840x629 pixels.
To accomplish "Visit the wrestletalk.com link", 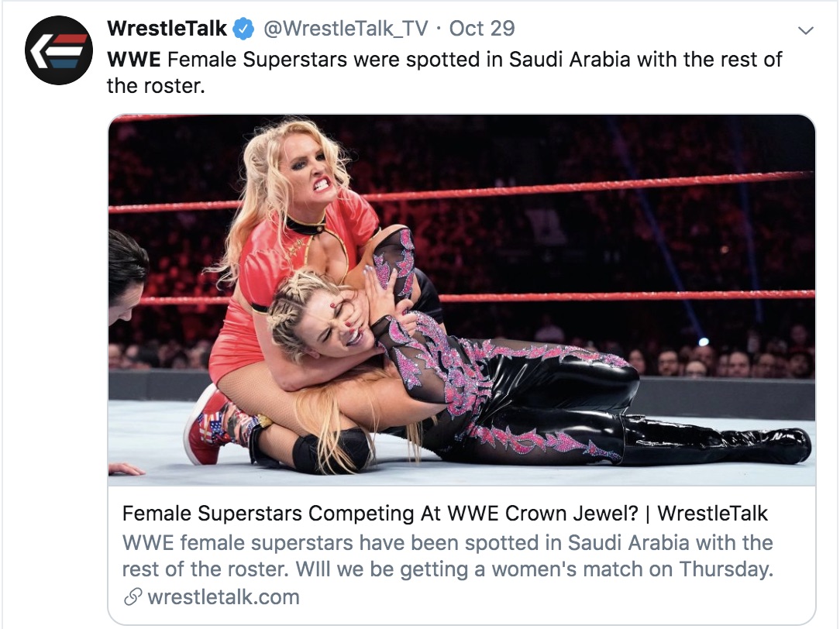I will pyautogui.click(x=223, y=596).
